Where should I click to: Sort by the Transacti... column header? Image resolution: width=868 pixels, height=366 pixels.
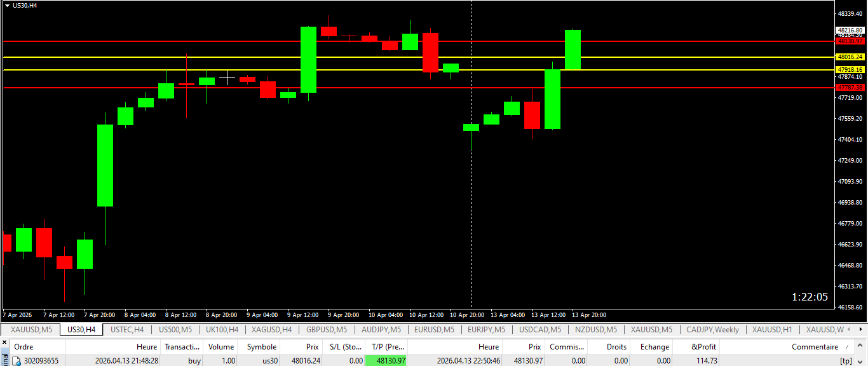coord(182,347)
